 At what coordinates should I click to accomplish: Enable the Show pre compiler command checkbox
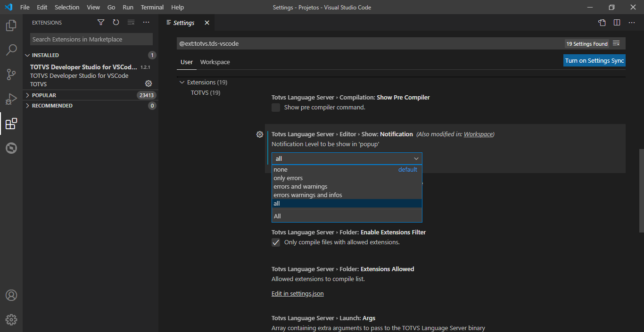[x=276, y=108]
